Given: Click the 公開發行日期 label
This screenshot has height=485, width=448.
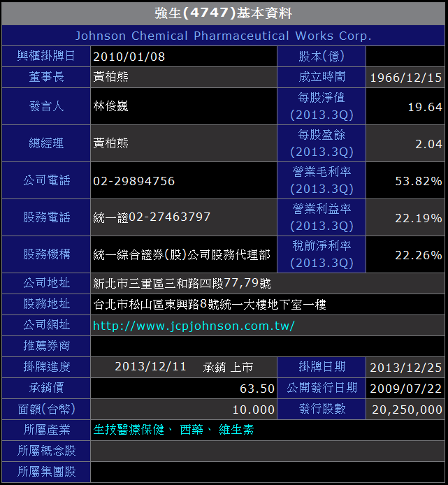Looking at the screenshot, I should 321,388.
